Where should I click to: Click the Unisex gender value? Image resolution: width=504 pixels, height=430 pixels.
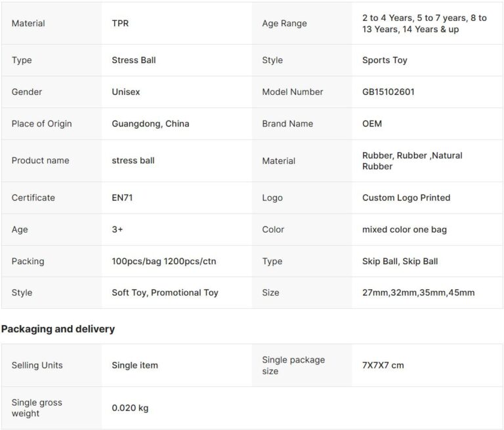126,92
